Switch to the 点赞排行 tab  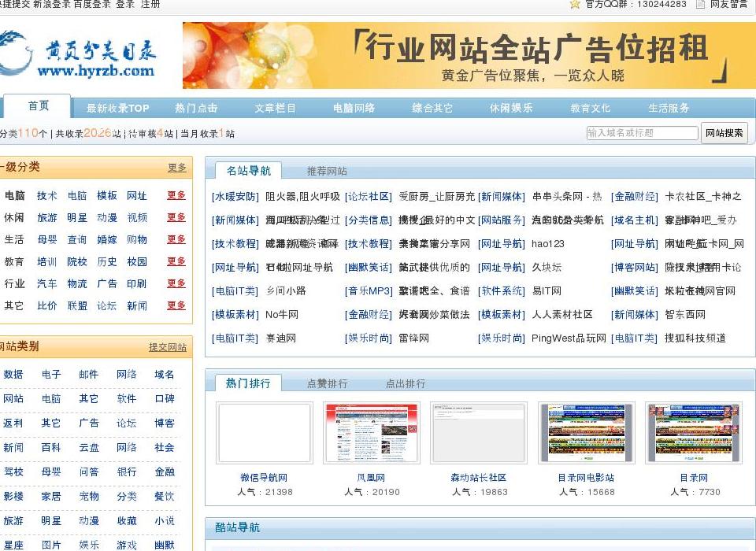(x=327, y=383)
